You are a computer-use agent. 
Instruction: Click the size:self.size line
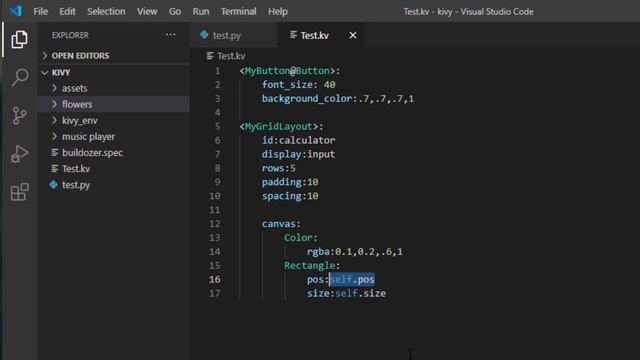pos(346,293)
